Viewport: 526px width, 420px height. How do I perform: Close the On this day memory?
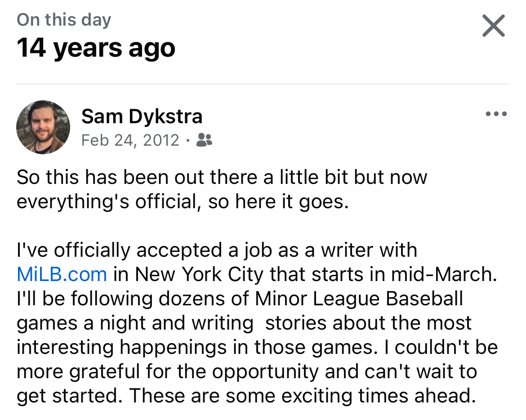click(x=493, y=26)
